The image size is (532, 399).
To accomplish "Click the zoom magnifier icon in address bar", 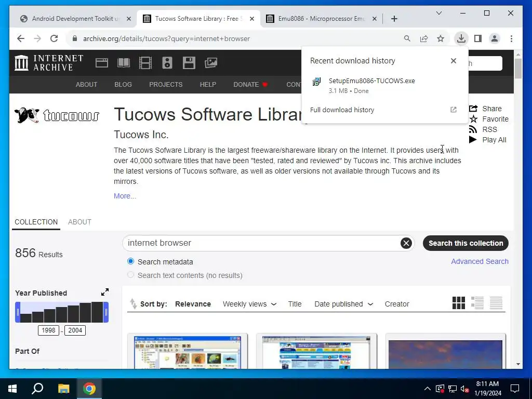I will 407,38.
